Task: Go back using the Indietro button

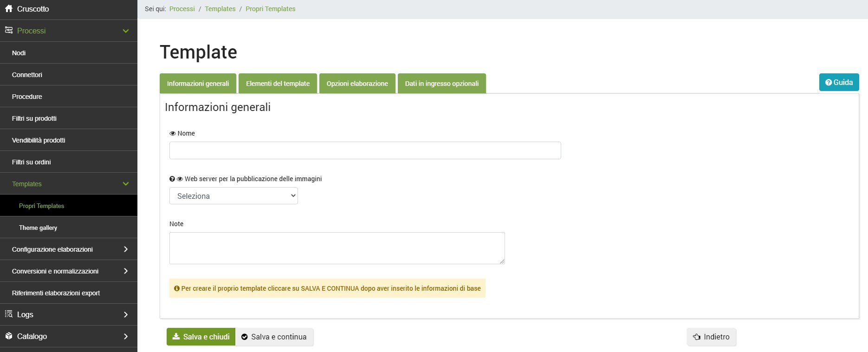Action: [x=711, y=337]
